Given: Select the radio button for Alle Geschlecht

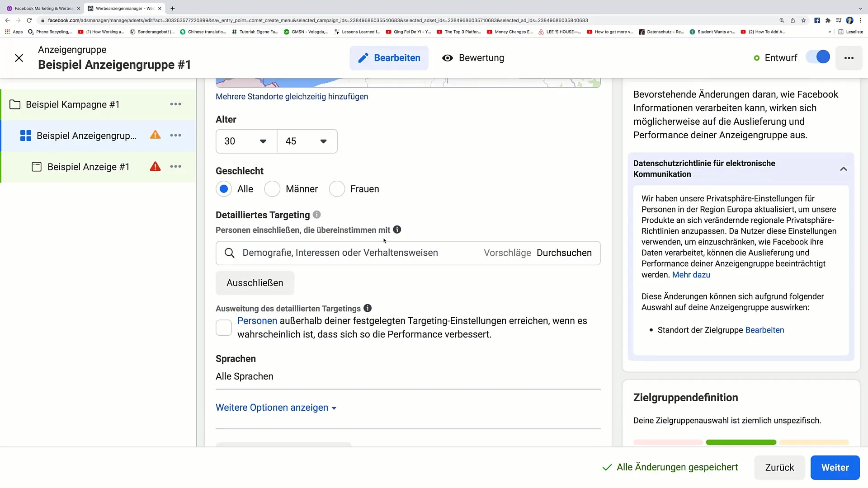Looking at the screenshot, I should [x=224, y=189].
